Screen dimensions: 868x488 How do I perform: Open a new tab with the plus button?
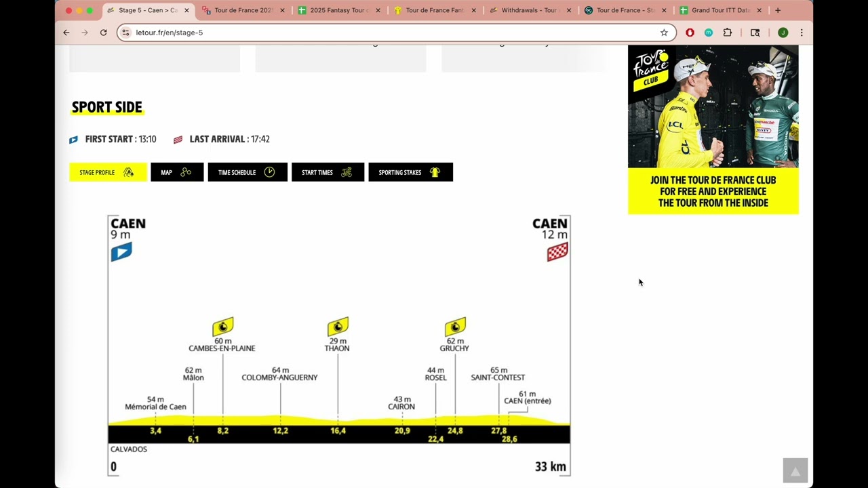778,10
